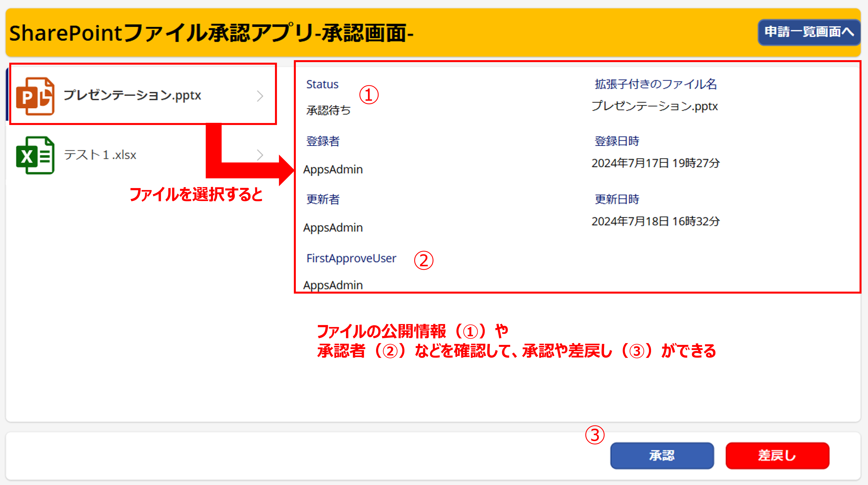Open chevron for プレゼンテーション.pptx row
Viewport: 868px width, 485px height.
click(260, 96)
